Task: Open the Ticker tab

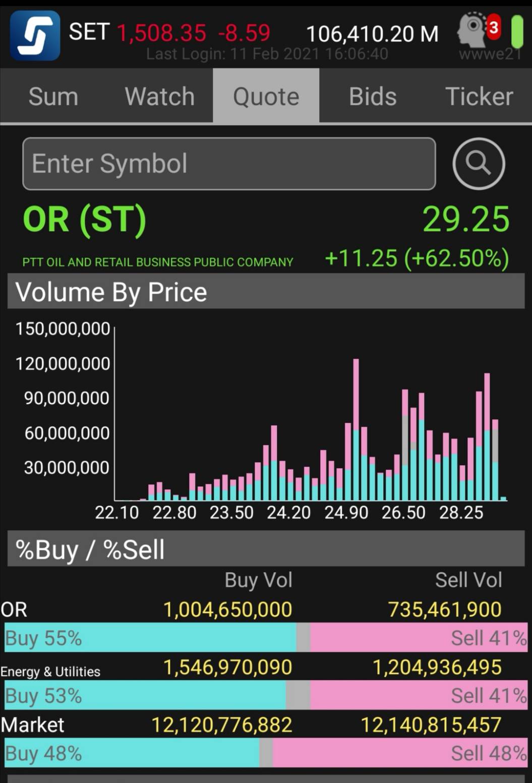Action: (479, 96)
